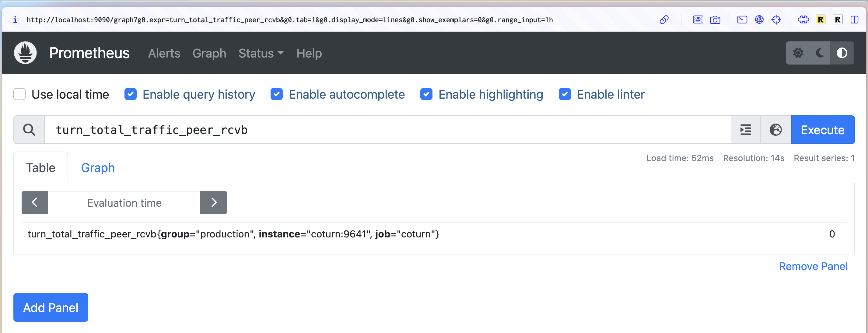Click the Remove Panel link
Image resolution: width=868 pixels, height=333 pixels.
coord(813,266)
